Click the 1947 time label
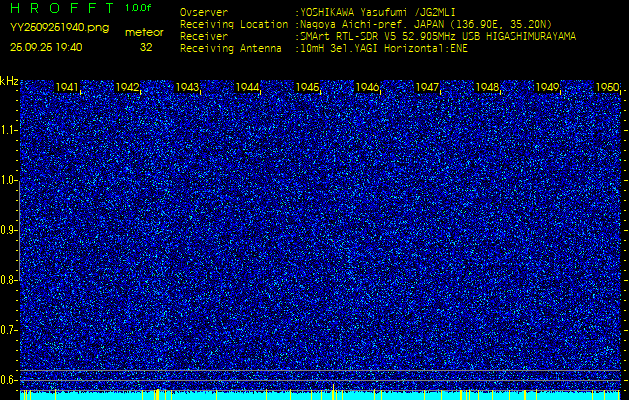 click(x=427, y=88)
